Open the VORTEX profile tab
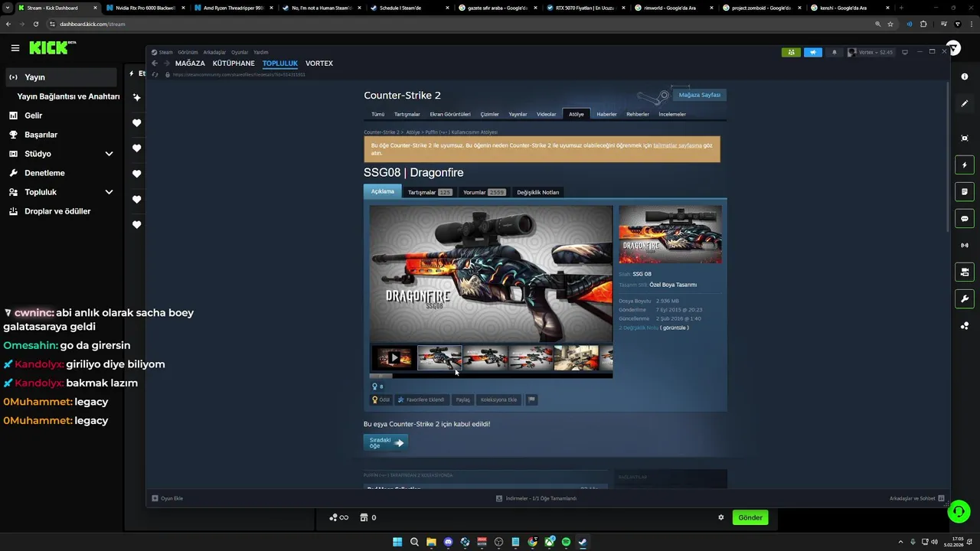The height and width of the screenshot is (551, 980). coord(319,64)
